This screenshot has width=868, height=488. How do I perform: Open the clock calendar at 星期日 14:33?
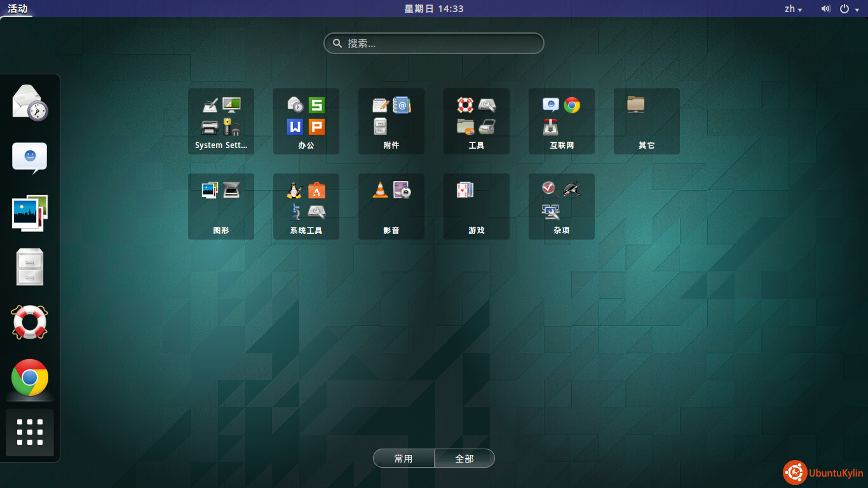coord(434,9)
